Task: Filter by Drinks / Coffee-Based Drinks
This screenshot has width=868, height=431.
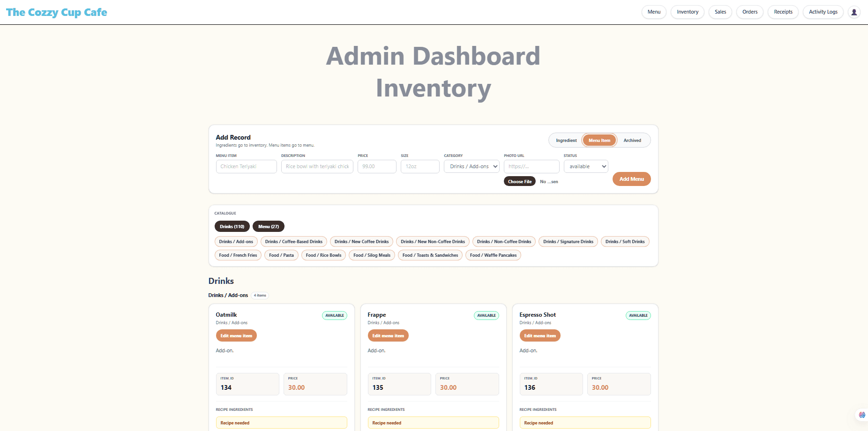Action: click(x=294, y=242)
